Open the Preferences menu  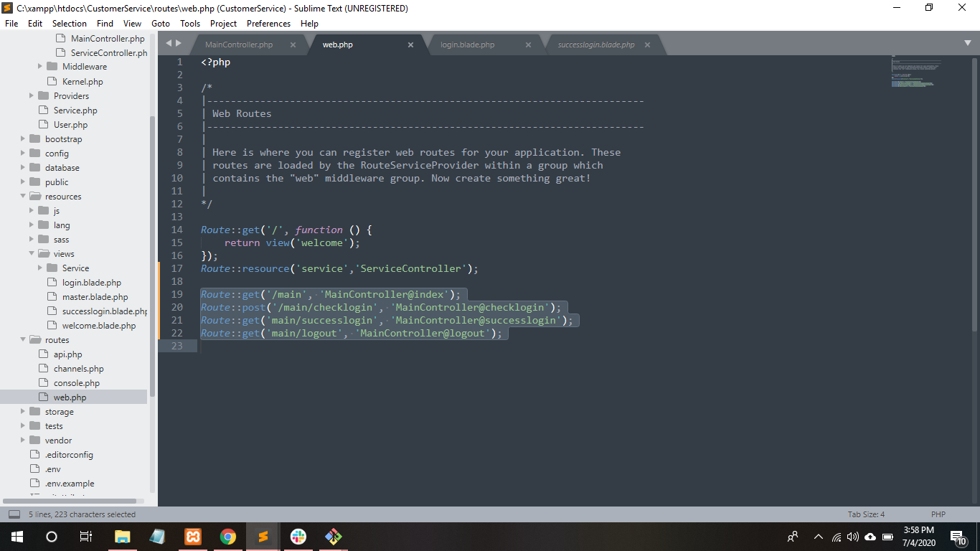pyautogui.click(x=268, y=24)
